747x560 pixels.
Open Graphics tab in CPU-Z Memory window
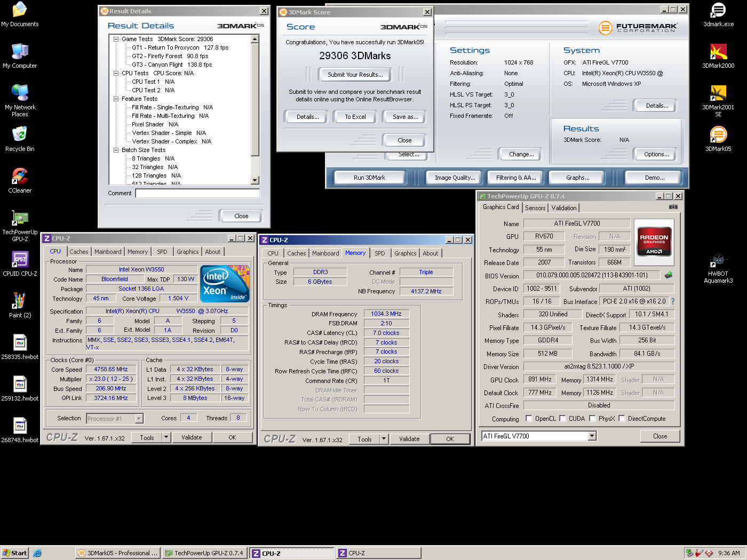[406, 253]
